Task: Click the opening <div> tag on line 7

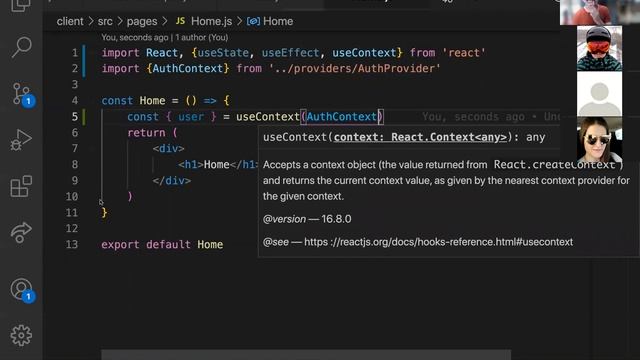Action: [x=169, y=149]
